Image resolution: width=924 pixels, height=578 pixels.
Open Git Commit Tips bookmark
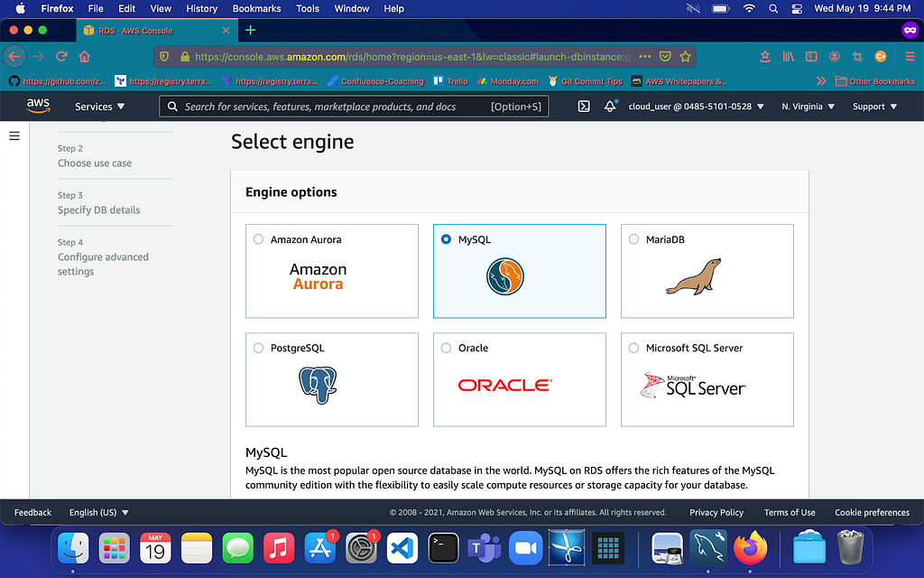585,80
